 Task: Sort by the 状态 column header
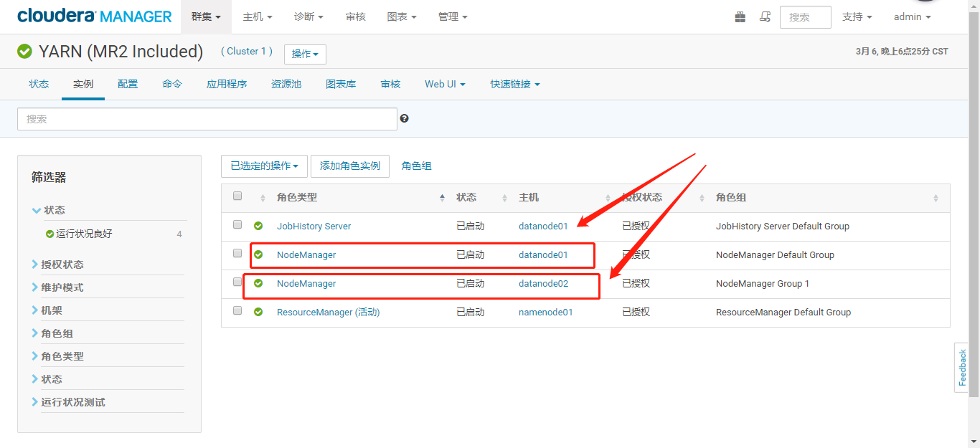click(x=466, y=197)
